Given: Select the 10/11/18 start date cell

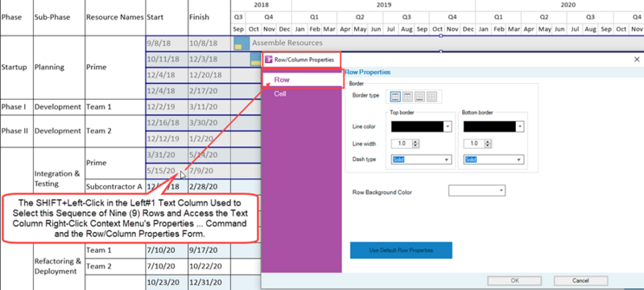Looking at the screenshot, I should [167, 59].
